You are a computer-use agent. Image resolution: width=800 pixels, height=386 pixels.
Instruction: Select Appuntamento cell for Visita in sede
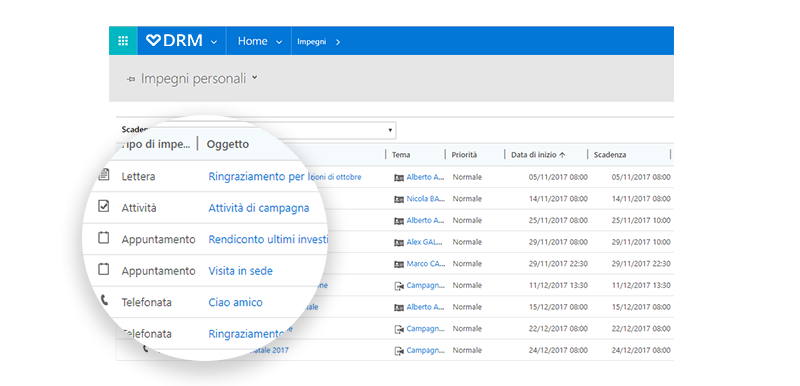[x=158, y=271]
